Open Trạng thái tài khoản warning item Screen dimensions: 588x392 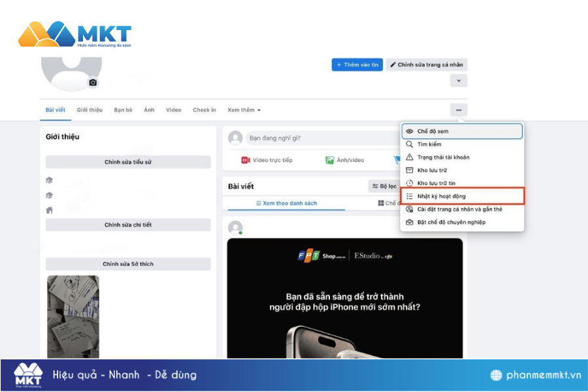pyautogui.click(x=462, y=157)
